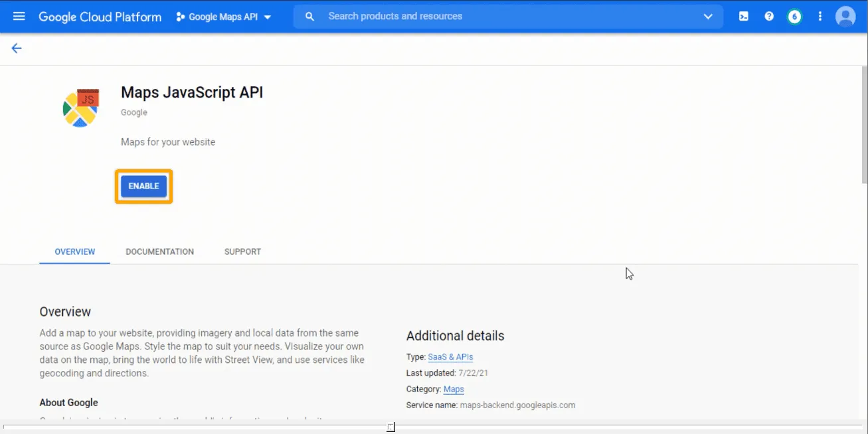Image resolution: width=868 pixels, height=434 pixels.
Task: Open the Google Maps API project selector
Action: click(x=224, y=17)
